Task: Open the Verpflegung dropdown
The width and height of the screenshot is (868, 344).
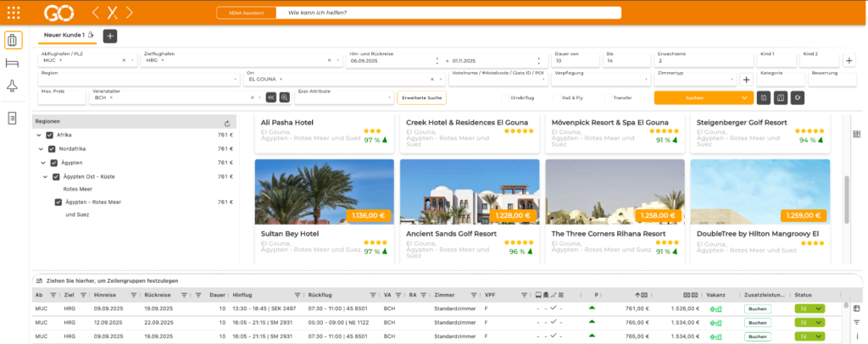Action: 590,80
